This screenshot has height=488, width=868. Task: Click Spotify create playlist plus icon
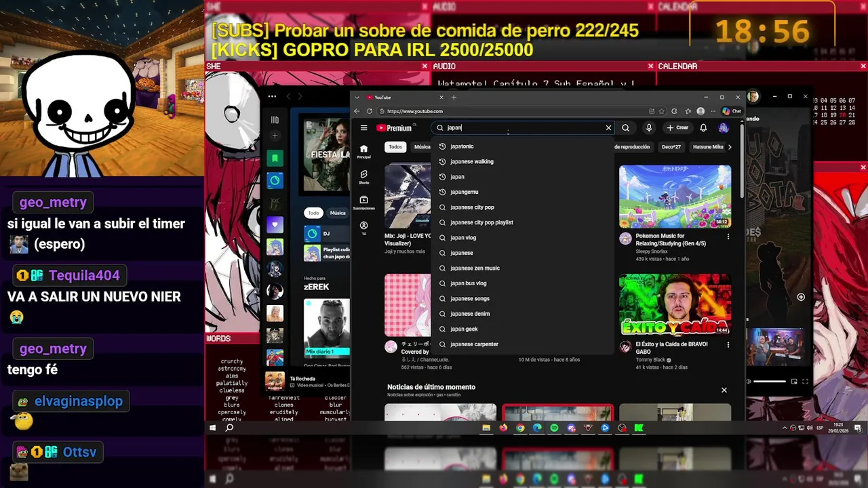pyautogui.click(x=275, y=136)
